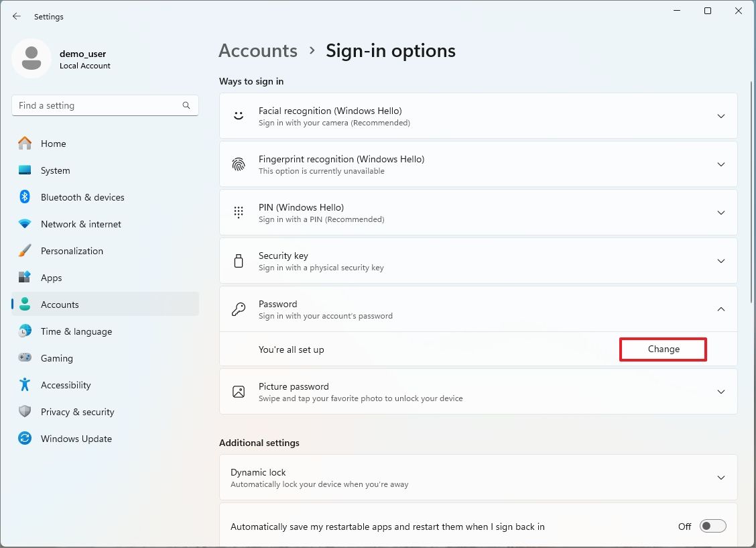Open Personalization using its paintbrush icon

coord(25,251)
